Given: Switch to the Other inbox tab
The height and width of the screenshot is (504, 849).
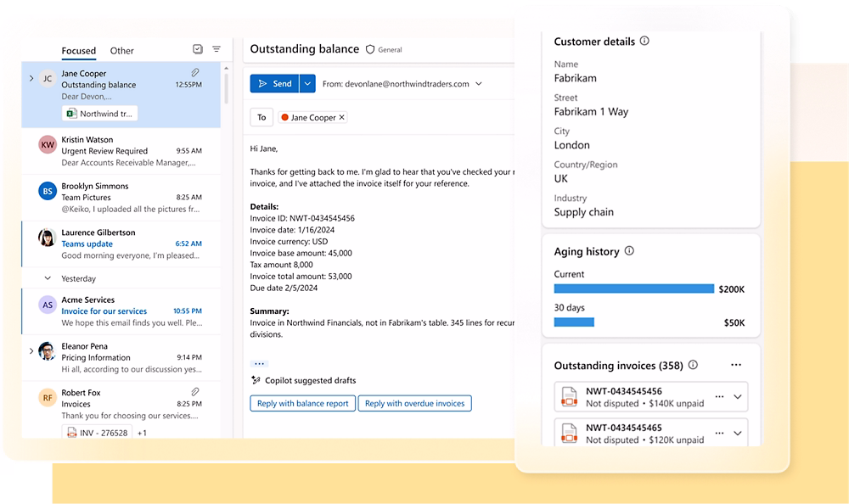Looking at the screenshot, I should point(121,50).
